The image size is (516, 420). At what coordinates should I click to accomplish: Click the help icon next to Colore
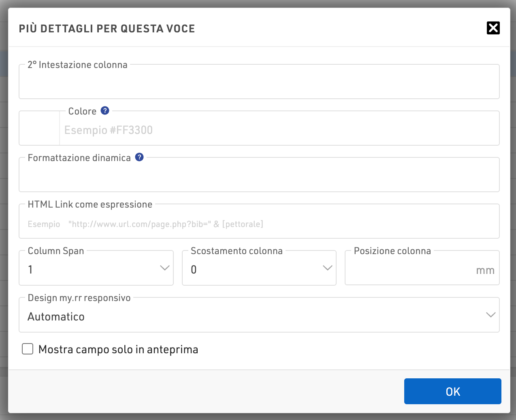105,110
